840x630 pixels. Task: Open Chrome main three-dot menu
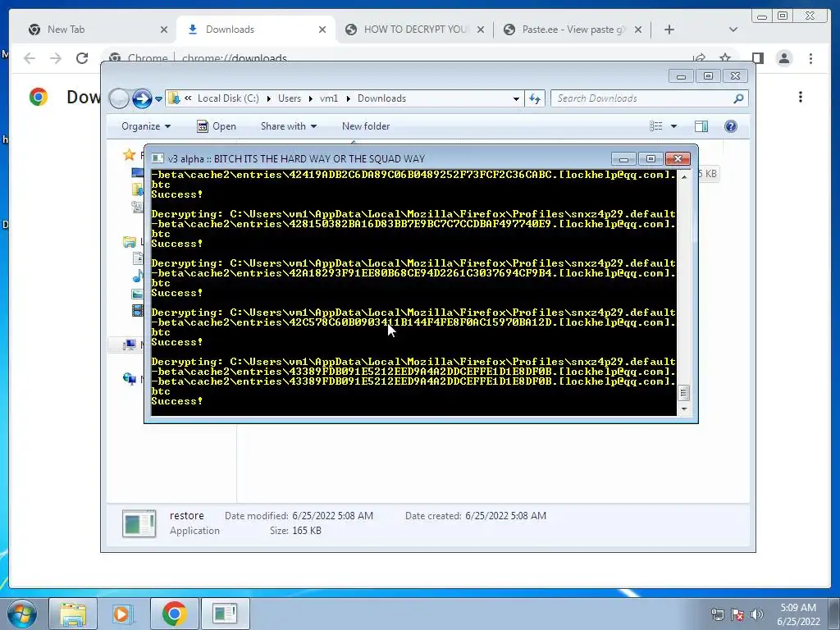811,58
